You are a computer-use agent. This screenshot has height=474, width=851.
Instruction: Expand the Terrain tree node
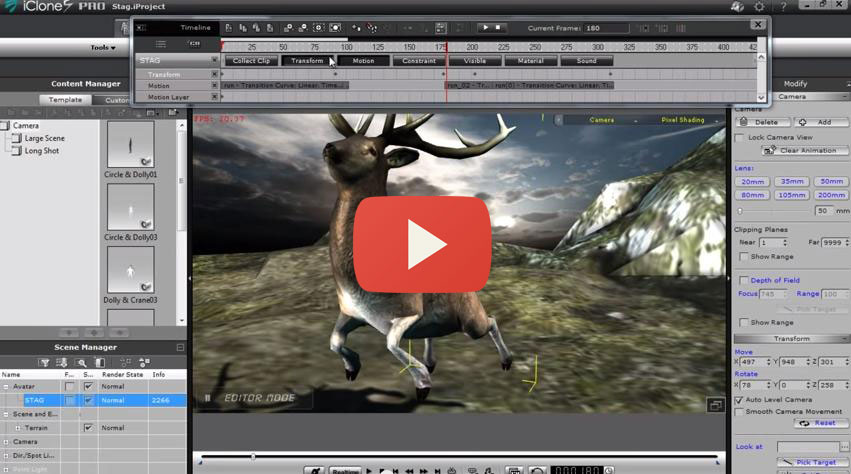(17, 428)
